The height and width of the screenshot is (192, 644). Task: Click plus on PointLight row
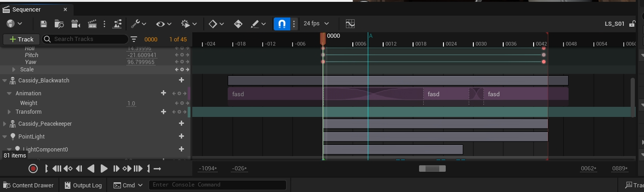pyautogui.click(x=181, y=137)
